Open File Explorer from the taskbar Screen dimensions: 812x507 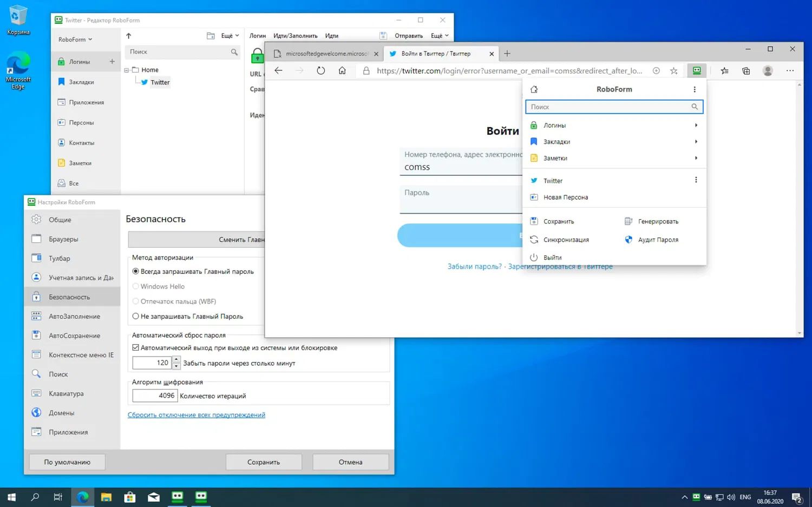(106, 497)
